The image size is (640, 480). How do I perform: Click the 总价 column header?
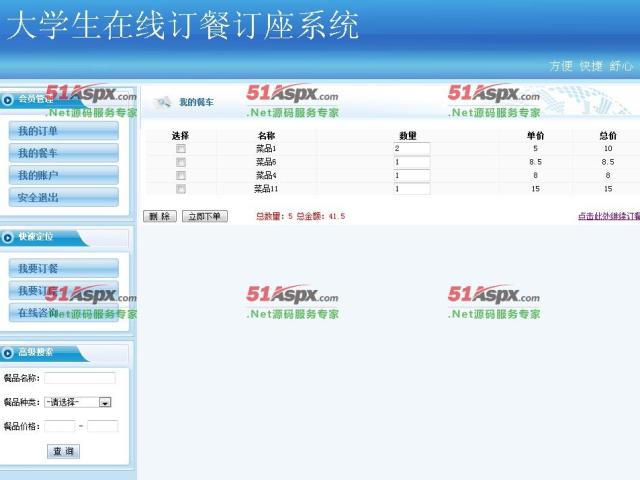pyautogui.click(x=608, y=136)
